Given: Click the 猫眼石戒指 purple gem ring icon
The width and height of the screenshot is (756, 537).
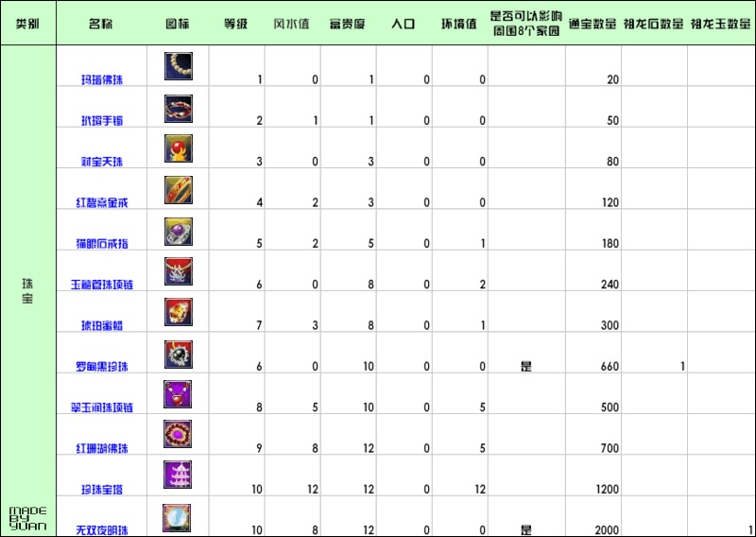Looking at the screenshot, I should (178, 231).
